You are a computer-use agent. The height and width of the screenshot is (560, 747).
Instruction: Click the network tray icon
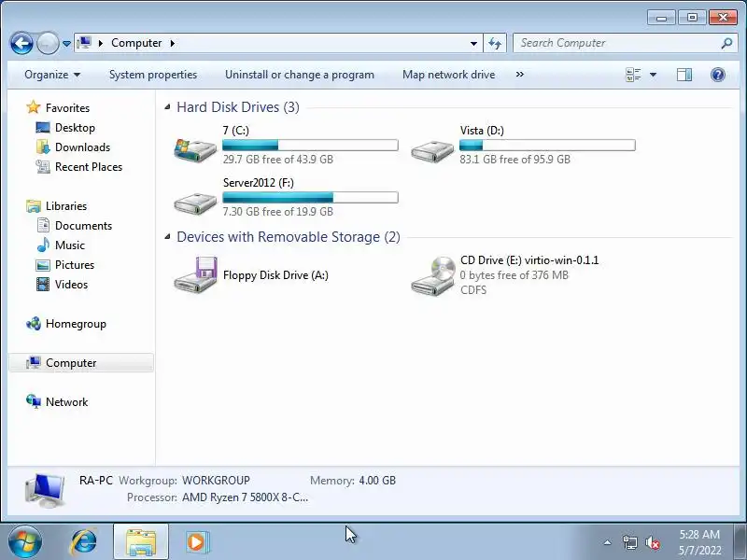629,542
